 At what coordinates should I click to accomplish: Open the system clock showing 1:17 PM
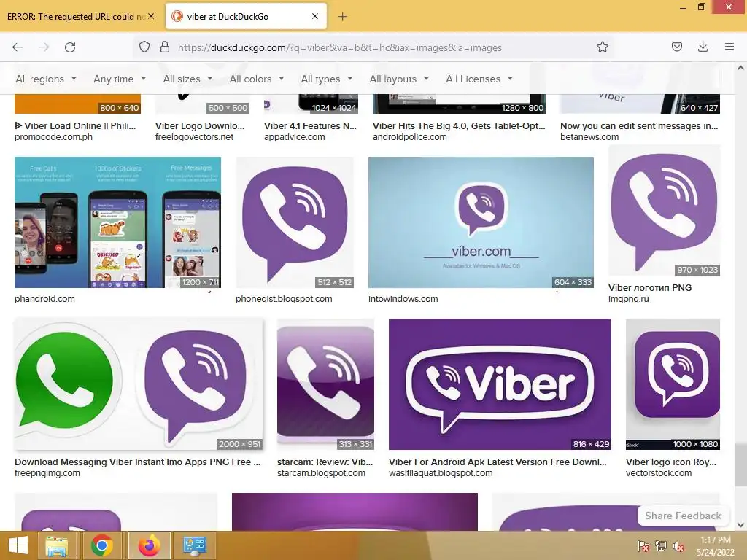click(x=715, y=545)
